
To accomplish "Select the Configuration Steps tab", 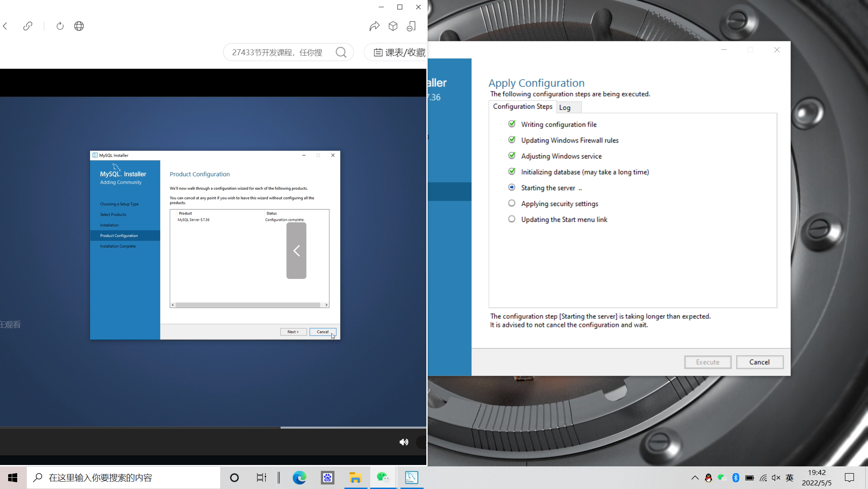I will 523,106.
